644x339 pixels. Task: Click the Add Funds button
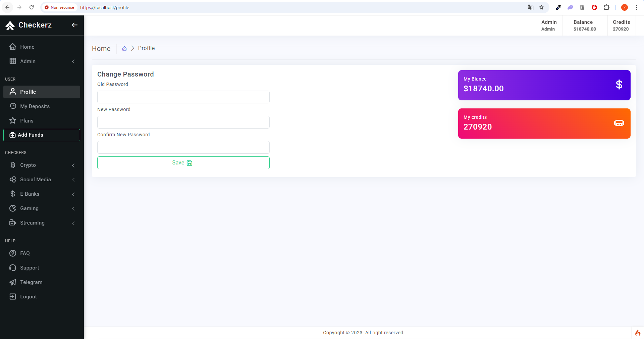pos(42,135)
